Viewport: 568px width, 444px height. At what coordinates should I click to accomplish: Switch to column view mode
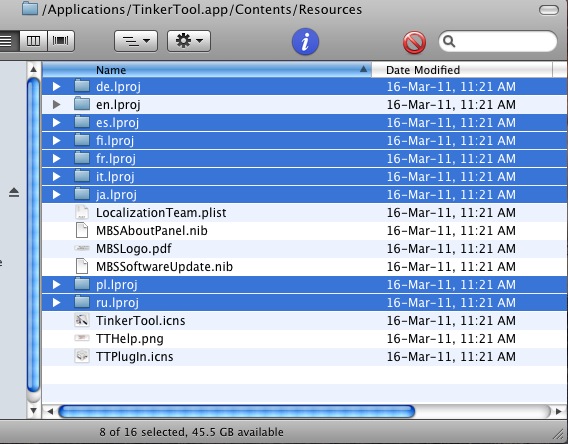click(33, 41)
